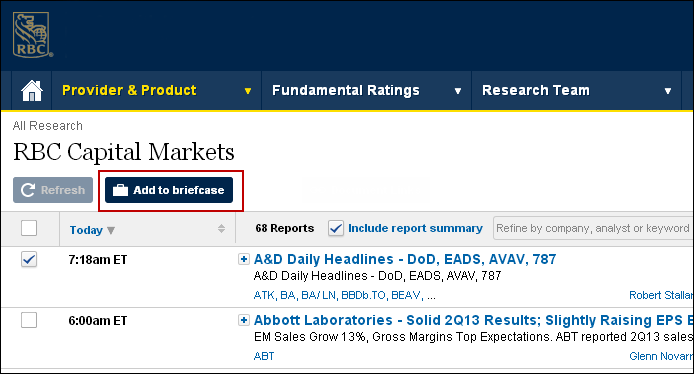Viewport: 694px width, 374px height.
Task: Click the home icon in navigation bar
Action: [32, 91]
